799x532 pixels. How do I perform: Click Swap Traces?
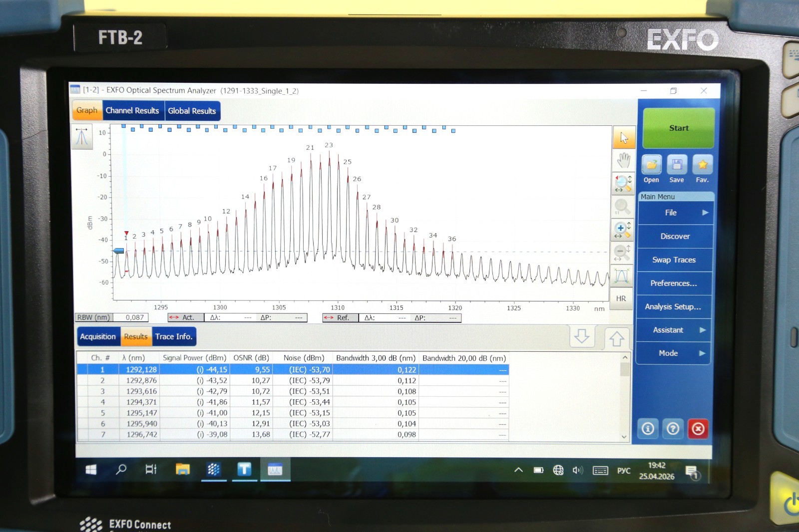coord(674,260)
